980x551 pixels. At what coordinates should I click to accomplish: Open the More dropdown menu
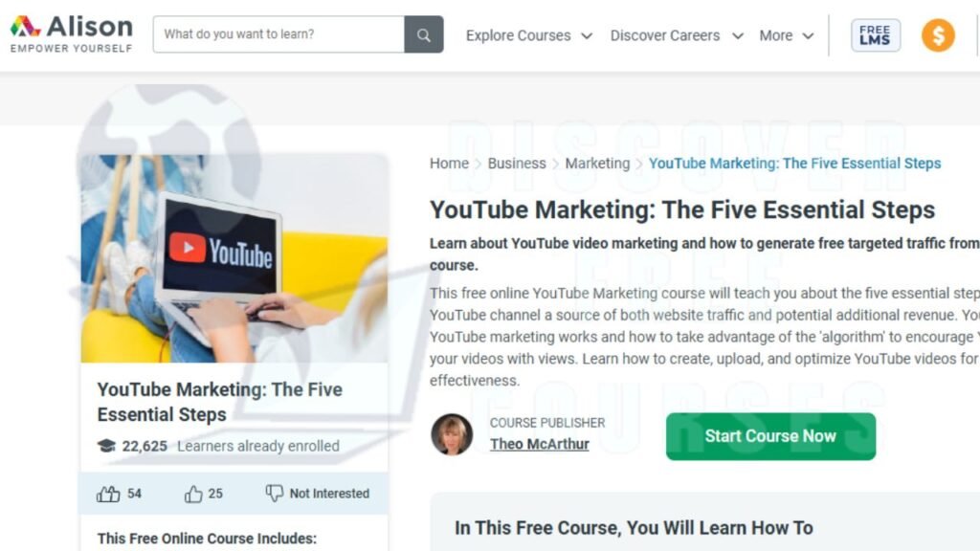(x=787, y=35)
